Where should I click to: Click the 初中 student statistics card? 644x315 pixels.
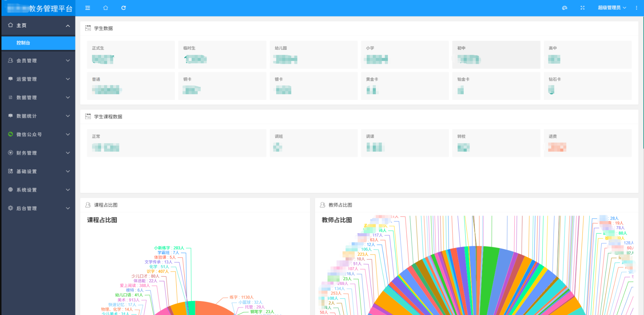coord(496,55)
